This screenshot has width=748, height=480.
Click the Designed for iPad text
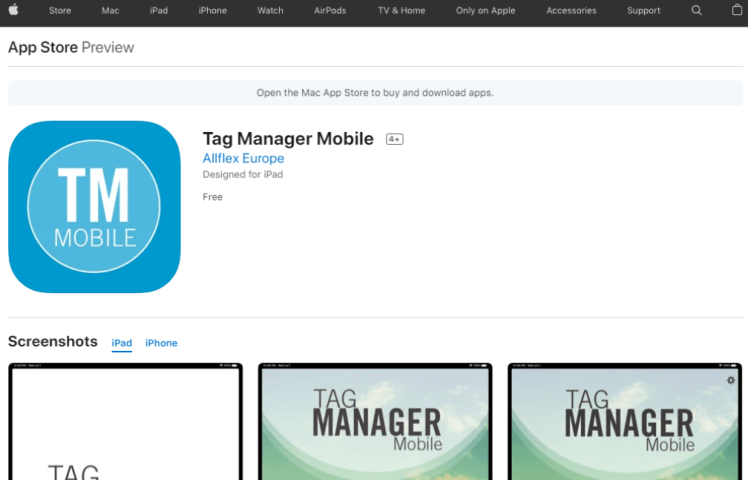coord(243,175)
